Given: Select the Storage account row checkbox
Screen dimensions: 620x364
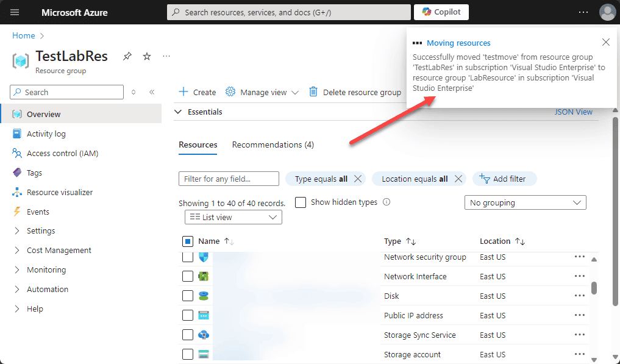Looking at the screenshot, I should click(x=187, y=354).
